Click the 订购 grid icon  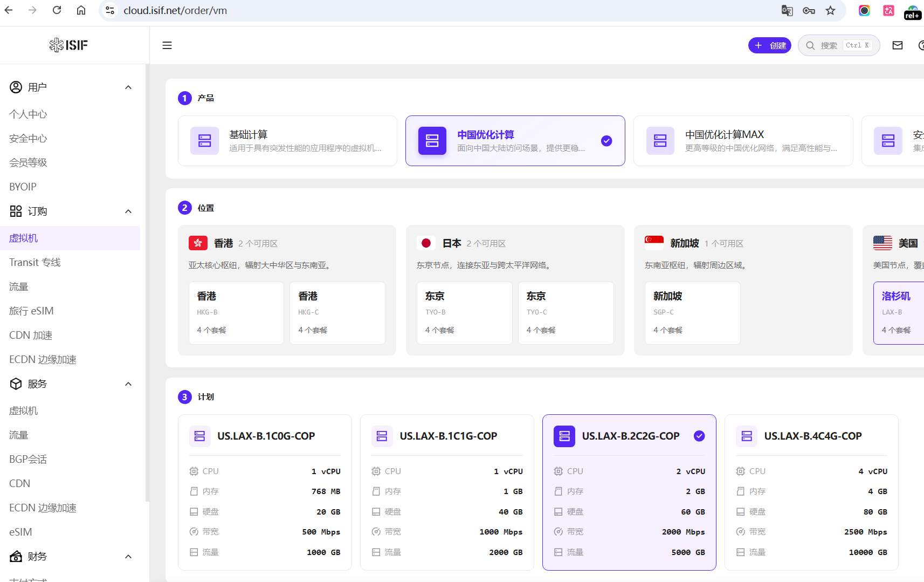(16, 211)
